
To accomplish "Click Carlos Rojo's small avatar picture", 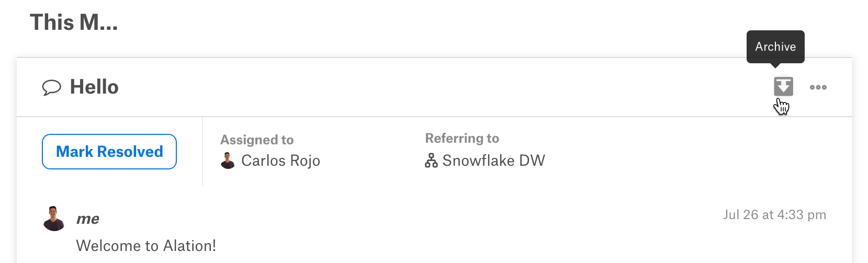I will pyautogui.click(x=228, y=161).
